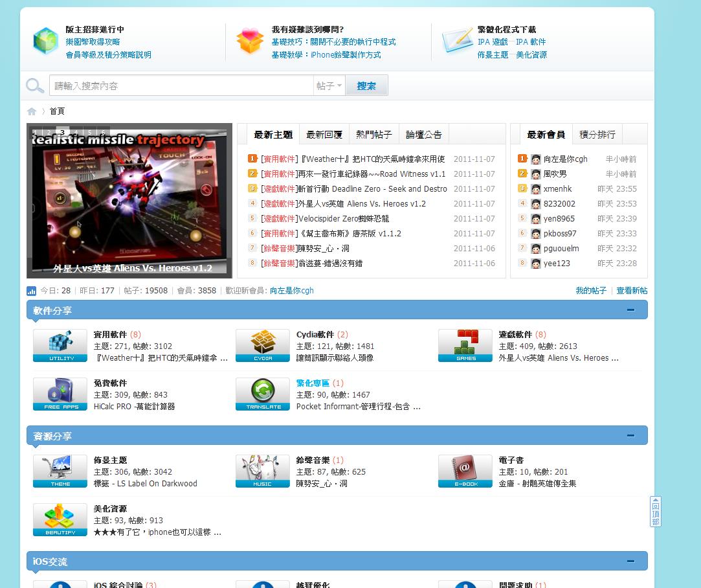The width and height of the screenshot is (701, 588).
Task: Click the magnifier search icon
Action: click(35, 85)
